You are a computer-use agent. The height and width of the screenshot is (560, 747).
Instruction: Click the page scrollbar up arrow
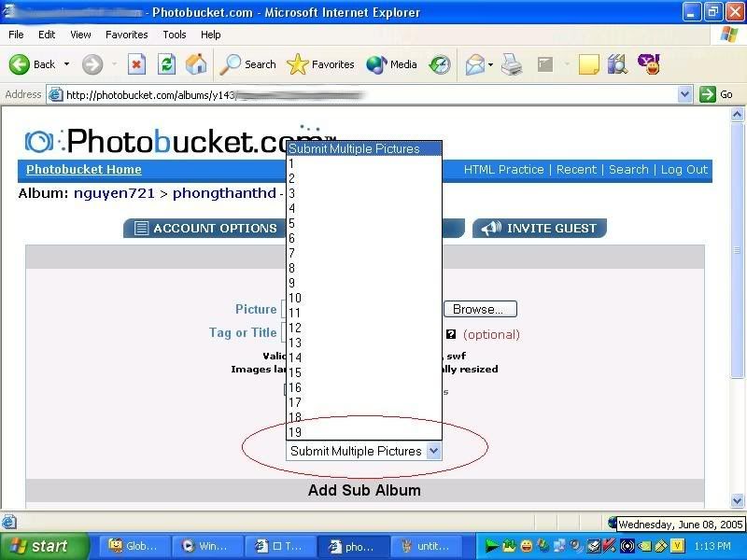(737, 115)
